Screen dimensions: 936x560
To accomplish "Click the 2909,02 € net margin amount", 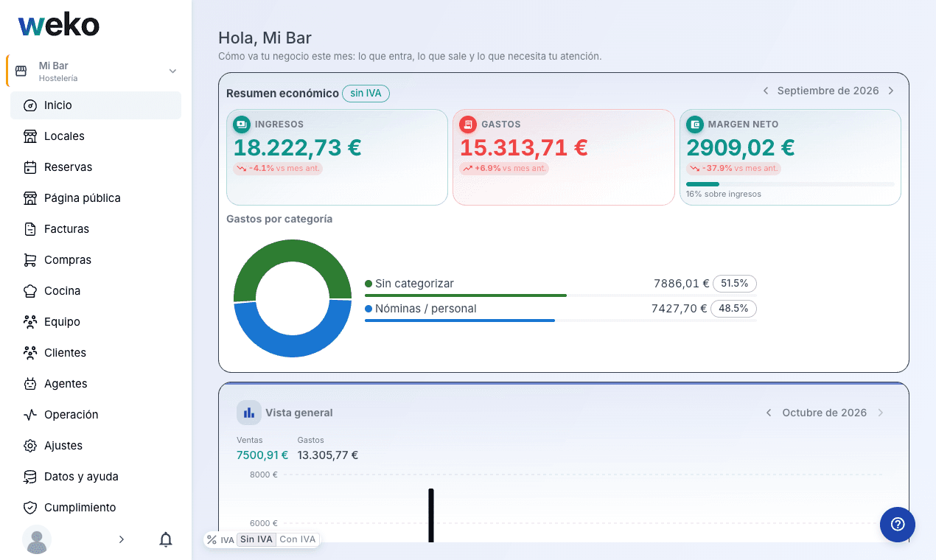I will pos(741,147).
